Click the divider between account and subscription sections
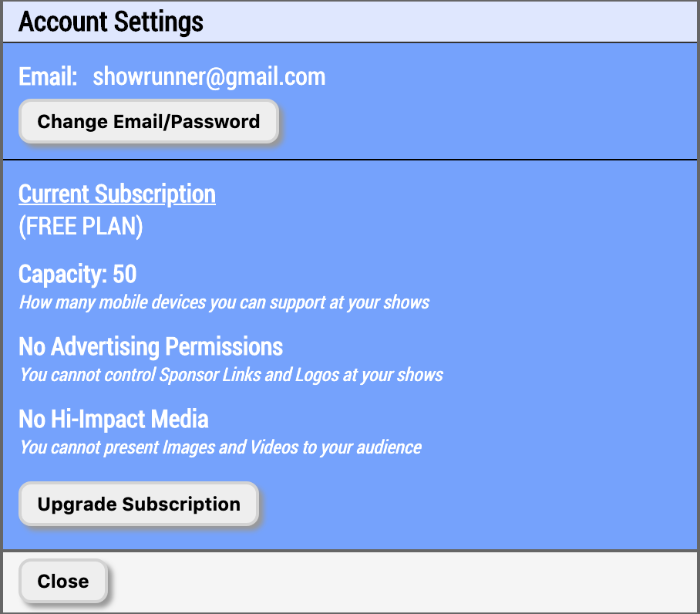Screen dimensions: 700x614 350,158
